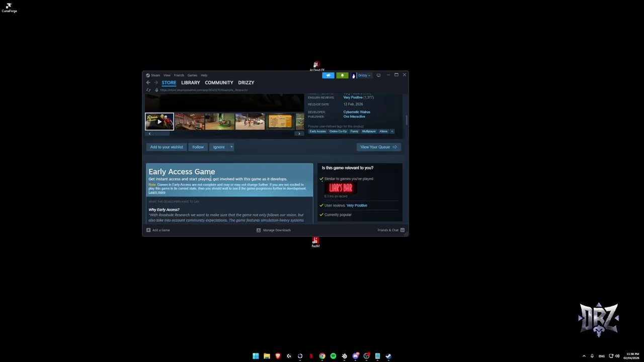Open Logitech G HUB from taskbar
Screen dimensions: 644x362
point(289,356)
